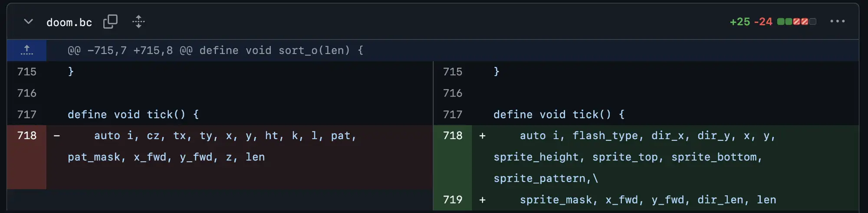Image resolution: width=868 pixels, height=213 pixels.
Task: Click the -24 deletions count
Action: coord(763,22)
